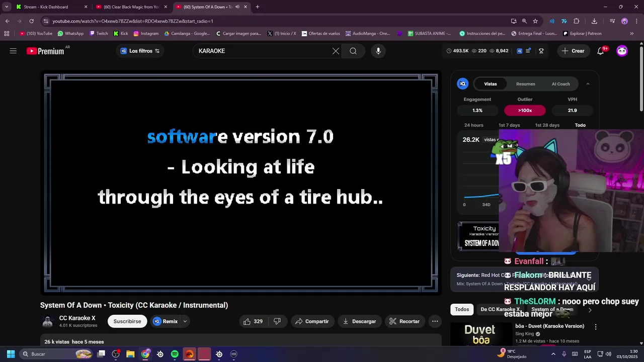The image size is (644, 362).
Task: Click the vidIQ trophy icon in header
Action: click(541, 51)
